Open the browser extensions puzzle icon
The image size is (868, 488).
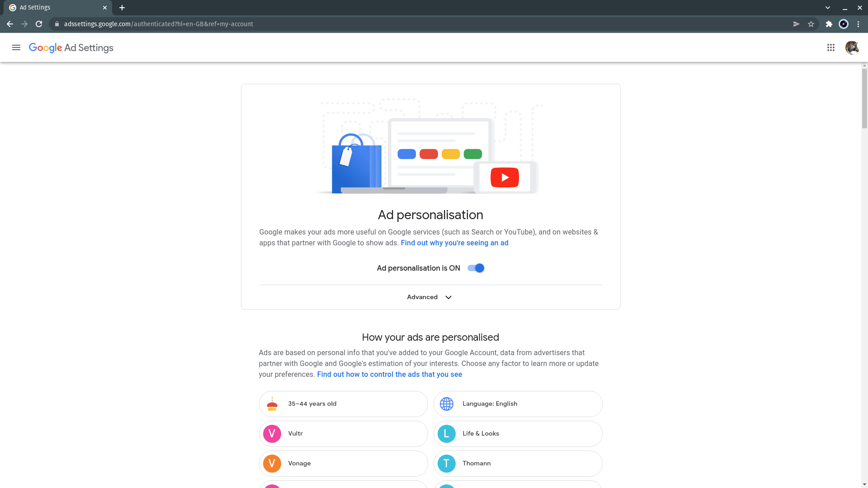pyautogui.click(x=829, y=24)
